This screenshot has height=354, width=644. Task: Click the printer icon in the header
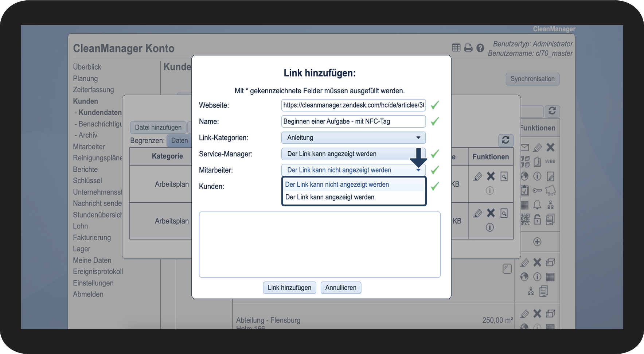468,48
